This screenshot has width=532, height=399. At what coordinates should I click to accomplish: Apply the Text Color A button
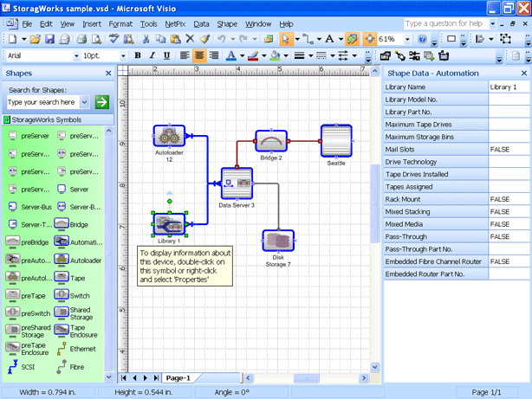point(231,55)
